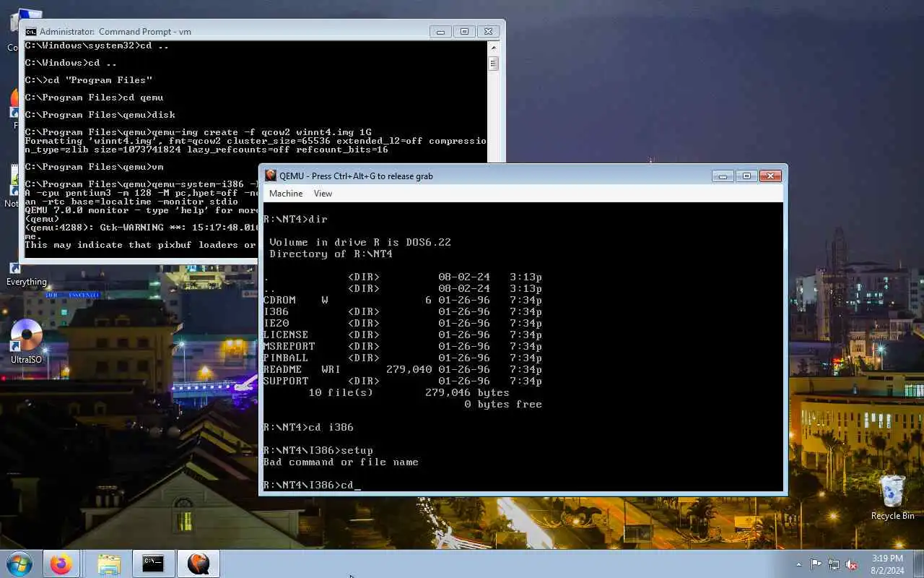Click the LICENSE directory row
Screen dimensions: 924x578
click(x=403, y=335)
